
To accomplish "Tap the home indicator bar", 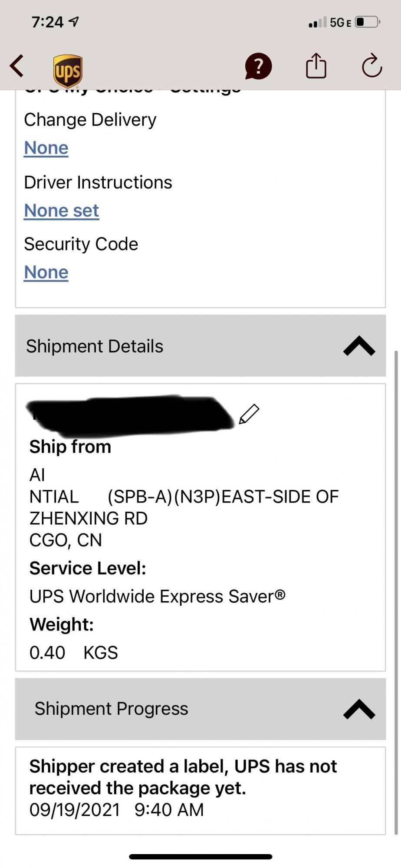I will [x=200, y=857].
